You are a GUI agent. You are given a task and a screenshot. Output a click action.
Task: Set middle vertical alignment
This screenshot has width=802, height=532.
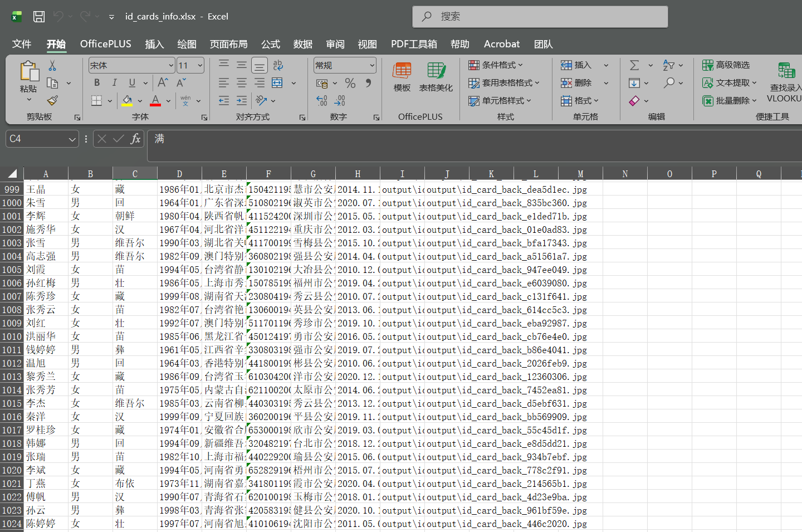[242, 65]
